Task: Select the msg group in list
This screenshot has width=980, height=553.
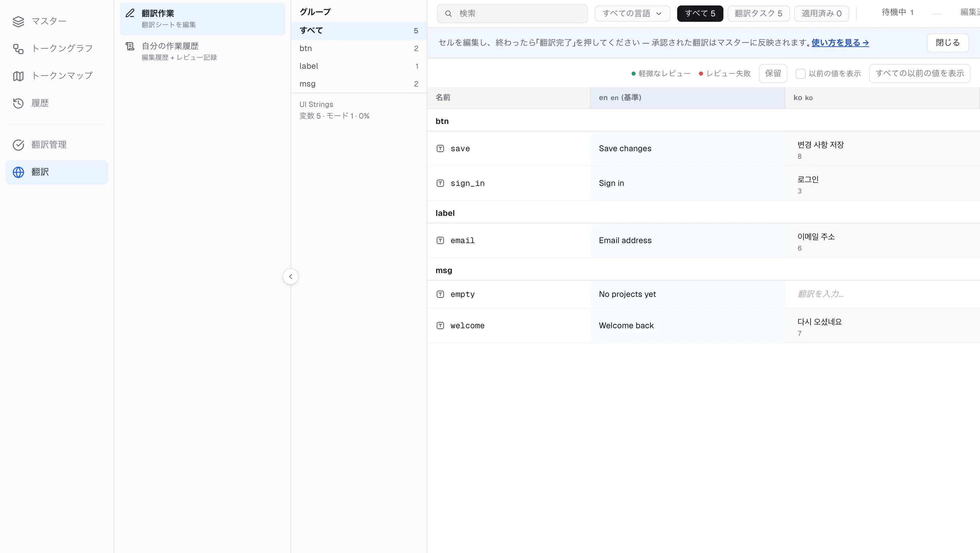Action: click(358, 84)
